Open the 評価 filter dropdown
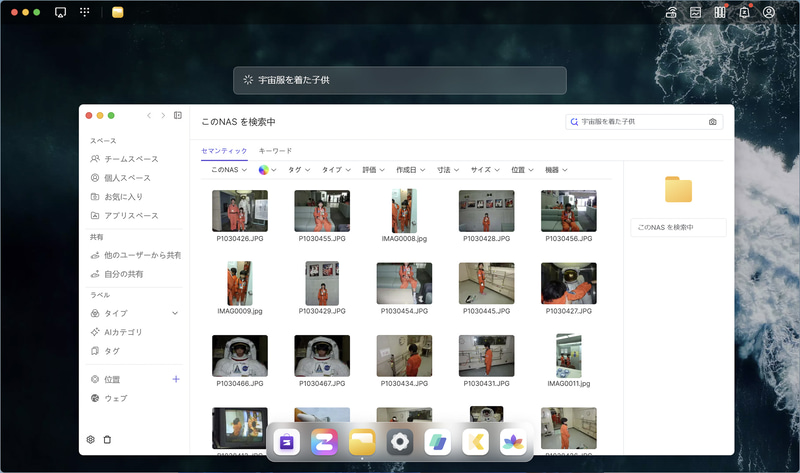 coord(373,170)
